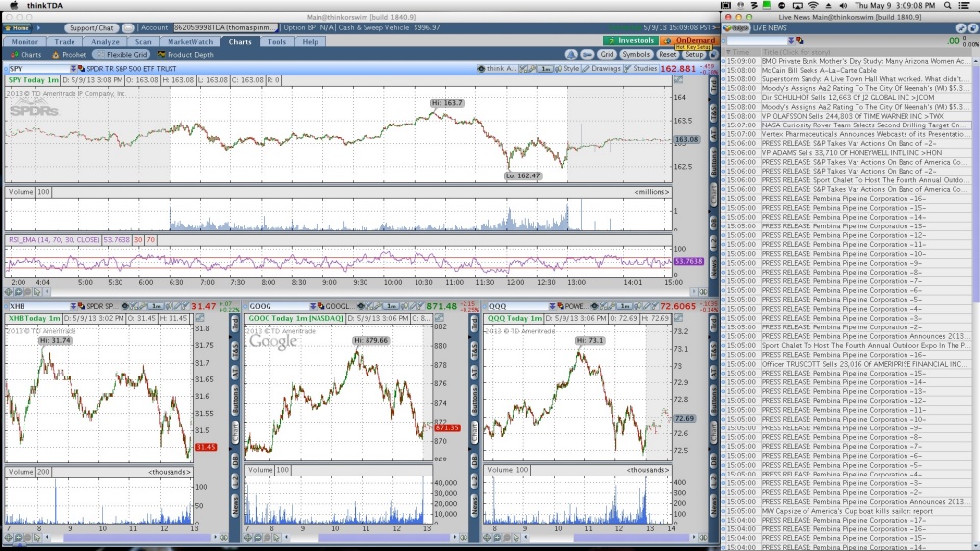Image resolution: width=980 pixels, height=551 pixels.
Task: Click the SPY symbol input field
Action: (x=37, y=69)
